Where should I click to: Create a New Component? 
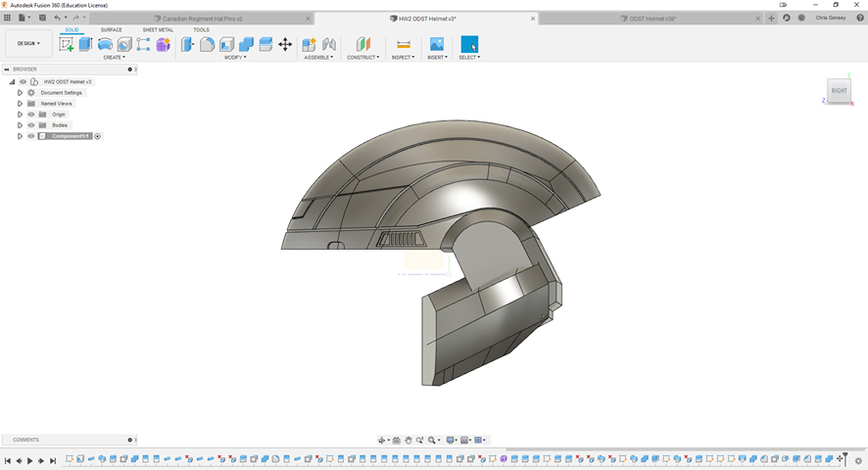[x=309, y=44]
